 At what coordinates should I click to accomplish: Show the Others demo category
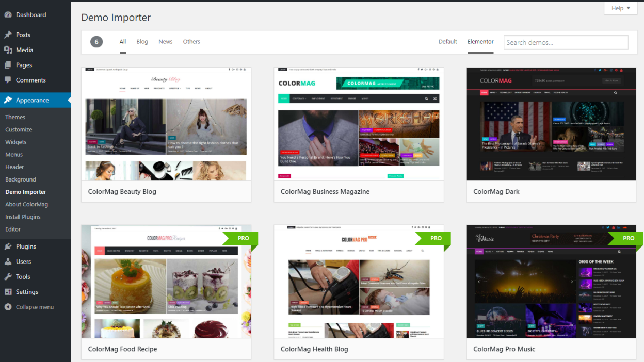click(x=191, y=42)
